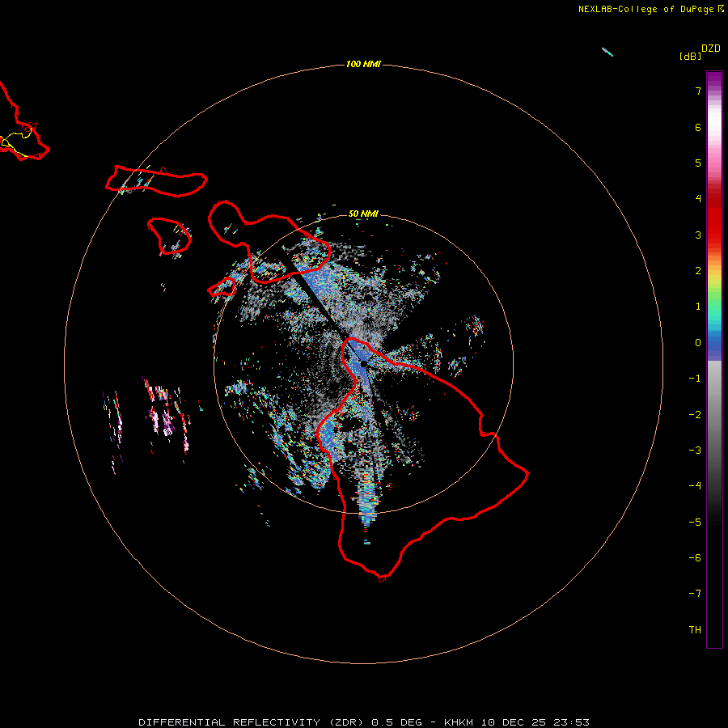This screenshot has height=728, width=728.
Task: Click the -5 value on color scale
Action: pos(695,523)
